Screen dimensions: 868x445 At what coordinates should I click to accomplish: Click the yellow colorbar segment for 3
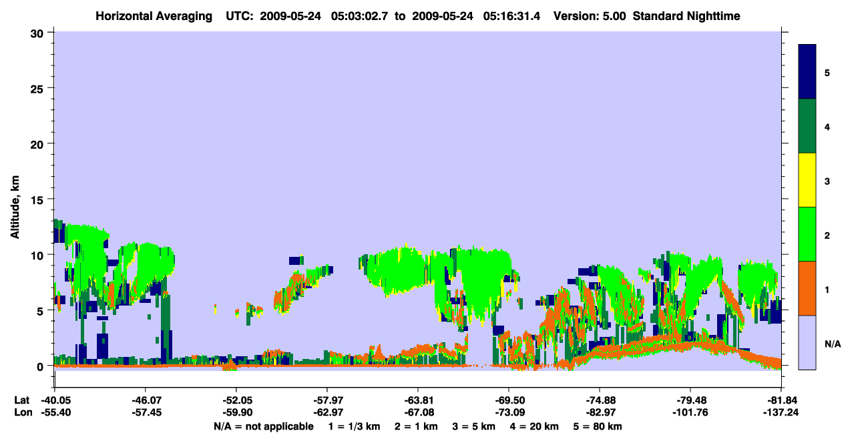807,180
